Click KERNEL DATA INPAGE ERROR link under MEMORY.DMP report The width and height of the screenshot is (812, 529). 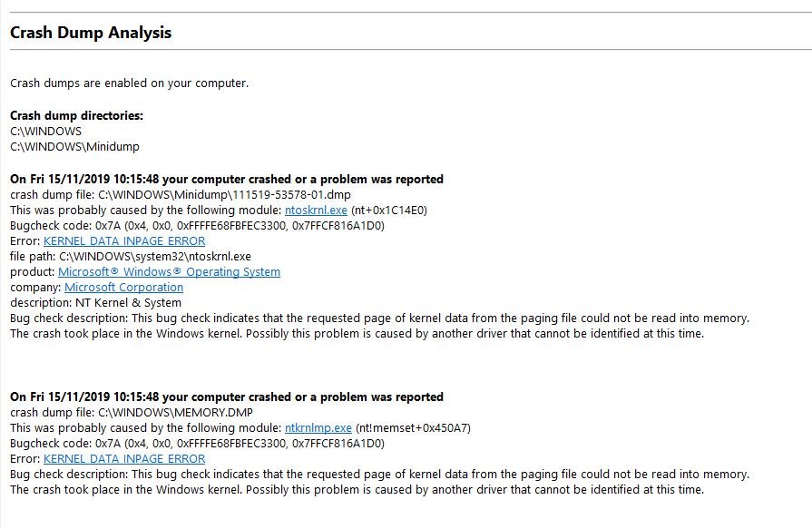124,458
